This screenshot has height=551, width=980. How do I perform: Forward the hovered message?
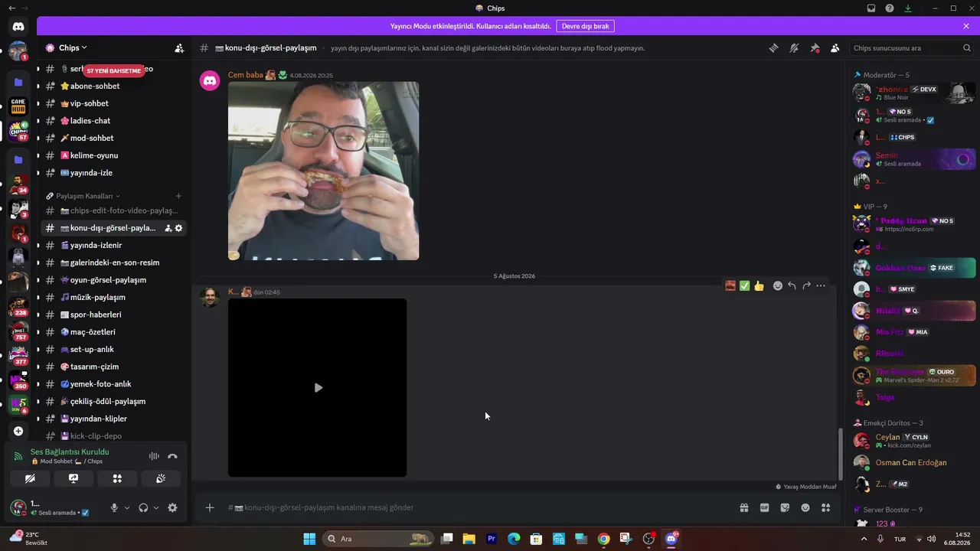click(x=806, y=285)
